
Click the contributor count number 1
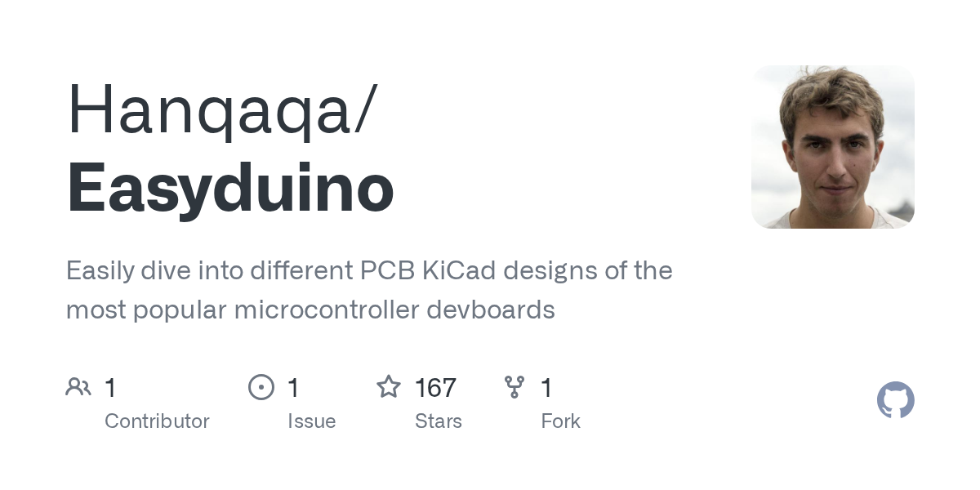tap(110, 388)
